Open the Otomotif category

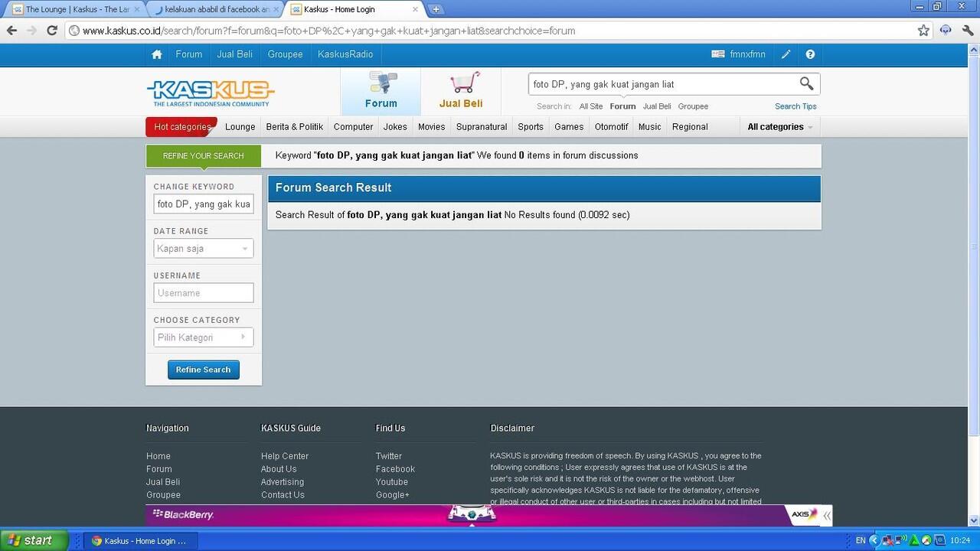point(612,127)
